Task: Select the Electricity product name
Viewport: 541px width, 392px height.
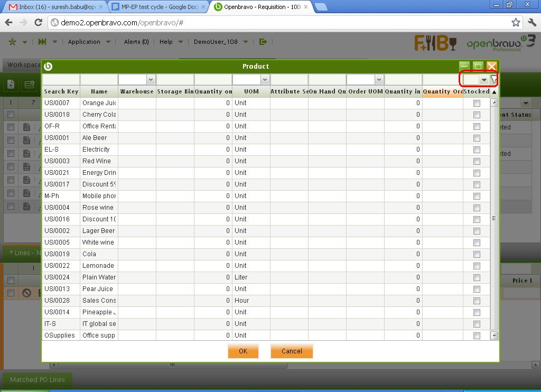Action: [x=96, y=150]
